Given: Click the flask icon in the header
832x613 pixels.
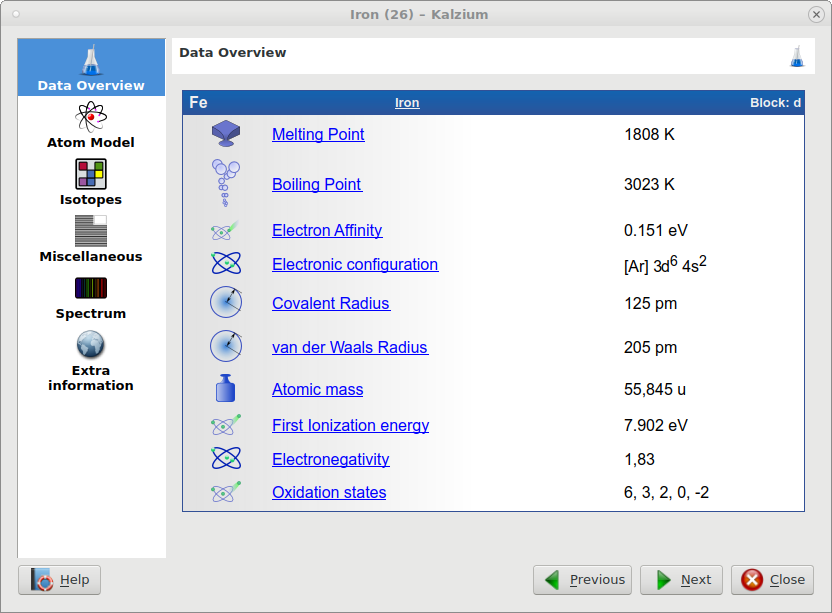Looking at the screenshot, I should [x=797, y=56].
